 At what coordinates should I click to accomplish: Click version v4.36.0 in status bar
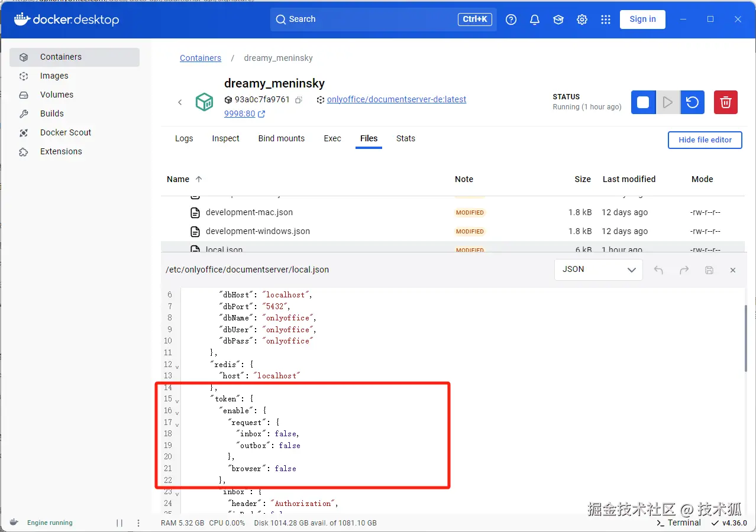click(x=729, y=523)
